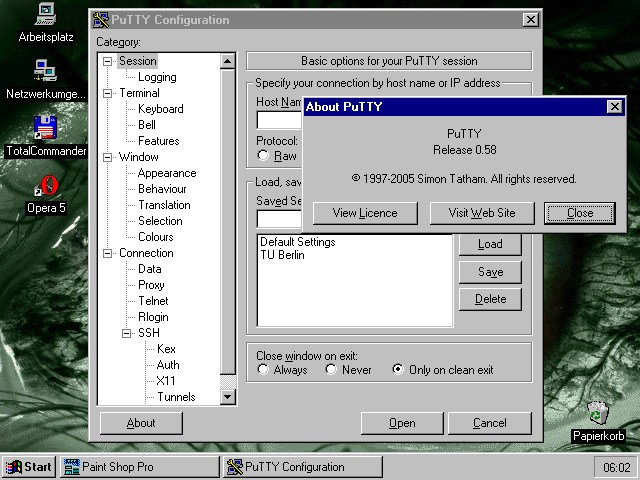This screenshot has height=480, width=640.
Task: Open the Colours settings category
Action: tap(156, 237)
